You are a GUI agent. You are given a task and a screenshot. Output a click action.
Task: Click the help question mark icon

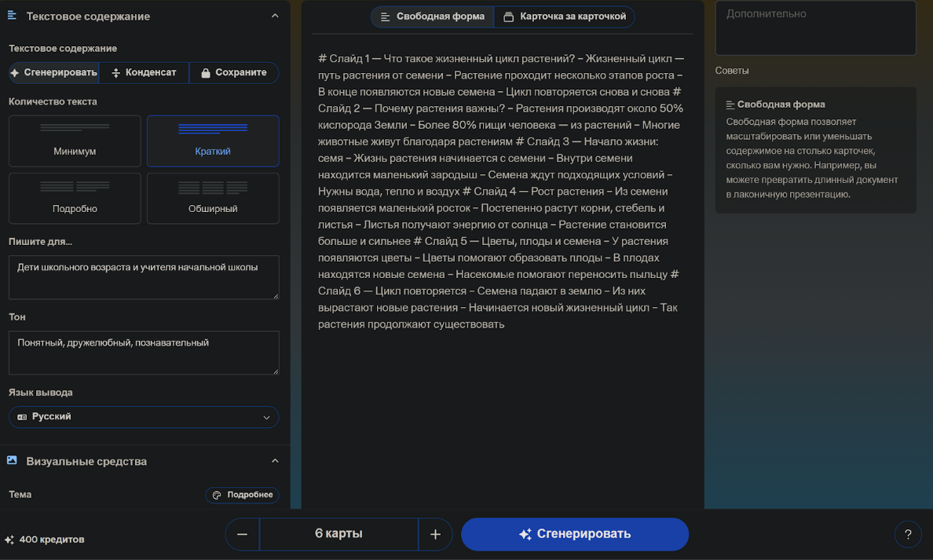[x=908, y=534]
